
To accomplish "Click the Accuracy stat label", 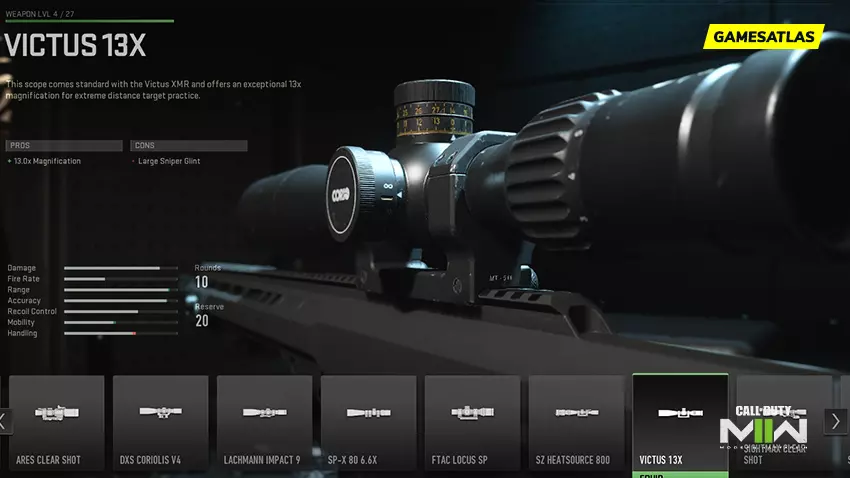I will click(24, 300).
